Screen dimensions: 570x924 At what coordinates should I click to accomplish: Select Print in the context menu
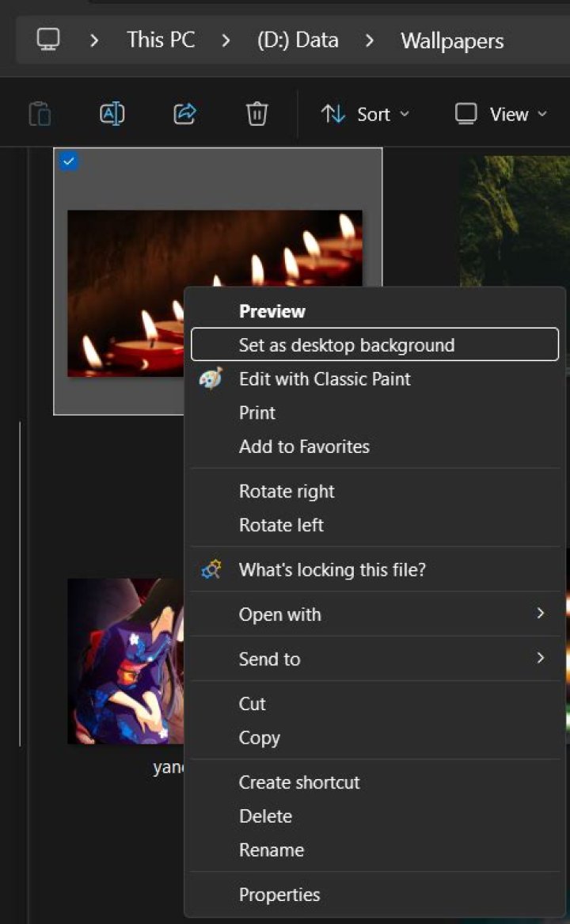375,413
